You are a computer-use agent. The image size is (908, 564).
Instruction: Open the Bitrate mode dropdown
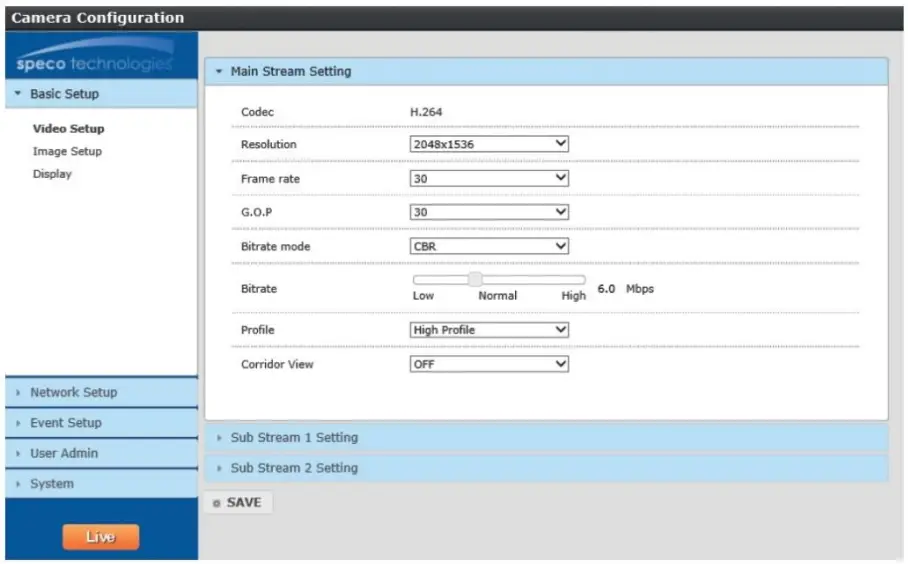pyautogui.click(x=489, y=246)
